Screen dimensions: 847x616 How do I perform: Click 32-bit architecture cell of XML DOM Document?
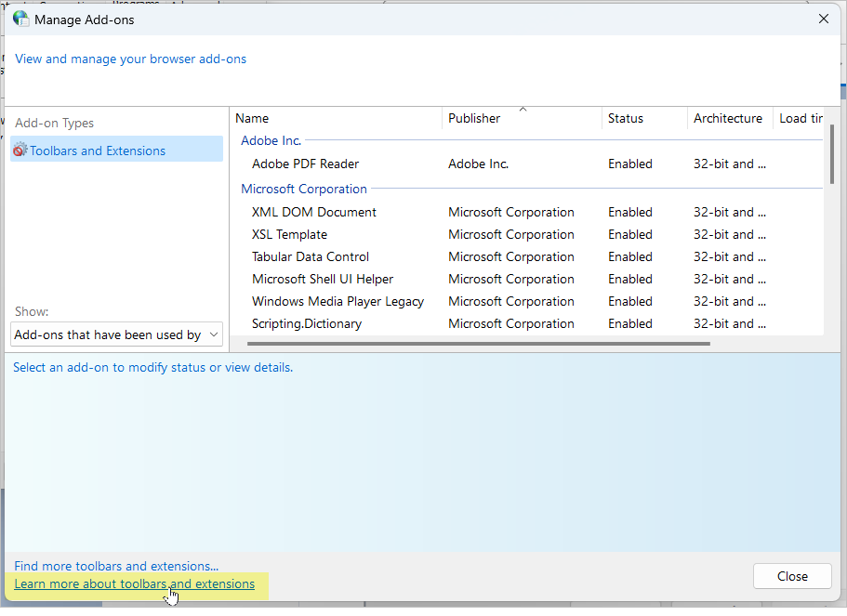click(729, 212)
